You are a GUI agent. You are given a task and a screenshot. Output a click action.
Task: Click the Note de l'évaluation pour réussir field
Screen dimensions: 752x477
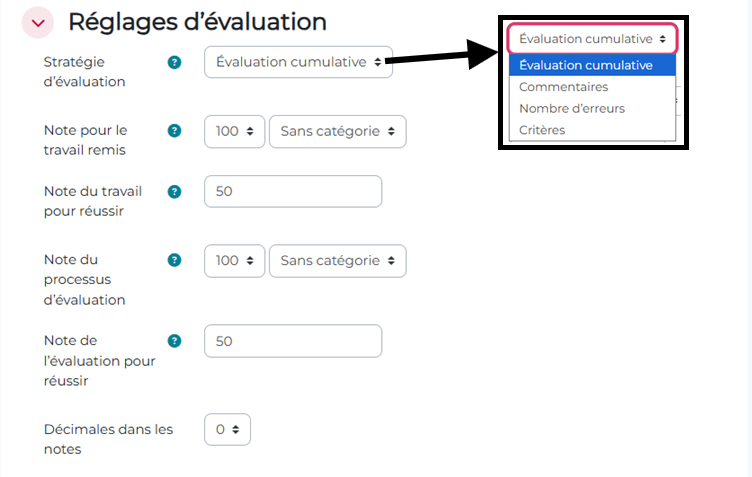click(292, 341)
